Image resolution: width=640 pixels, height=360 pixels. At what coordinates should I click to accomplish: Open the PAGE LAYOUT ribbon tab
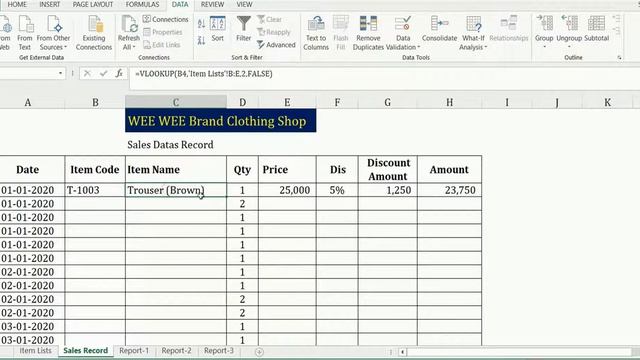point(93,4)
